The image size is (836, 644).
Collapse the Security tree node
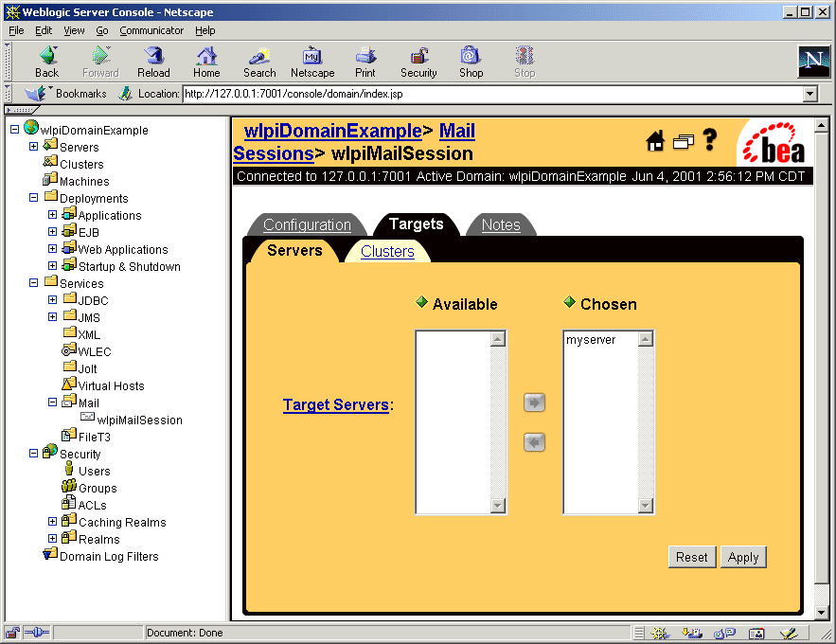coord(33,454)
